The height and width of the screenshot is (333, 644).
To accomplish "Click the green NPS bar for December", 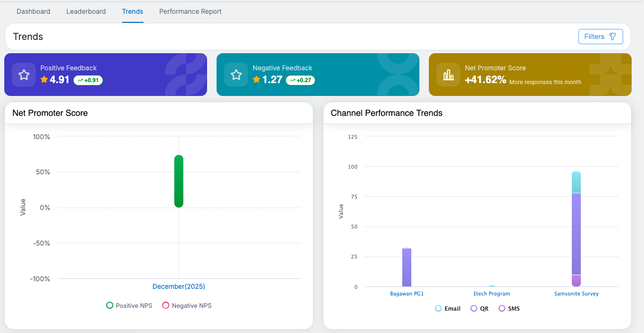I will [x=179, y=181].
